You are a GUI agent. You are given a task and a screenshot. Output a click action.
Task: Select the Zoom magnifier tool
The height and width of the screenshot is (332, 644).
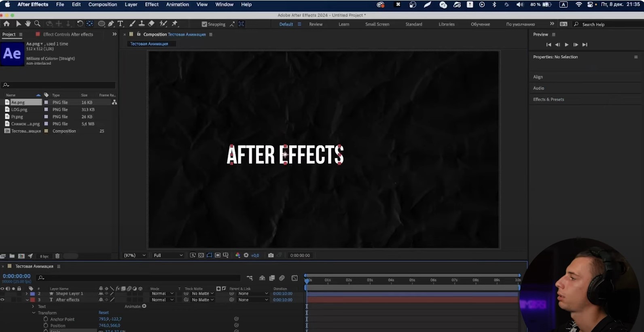click(x=37, y=24)
